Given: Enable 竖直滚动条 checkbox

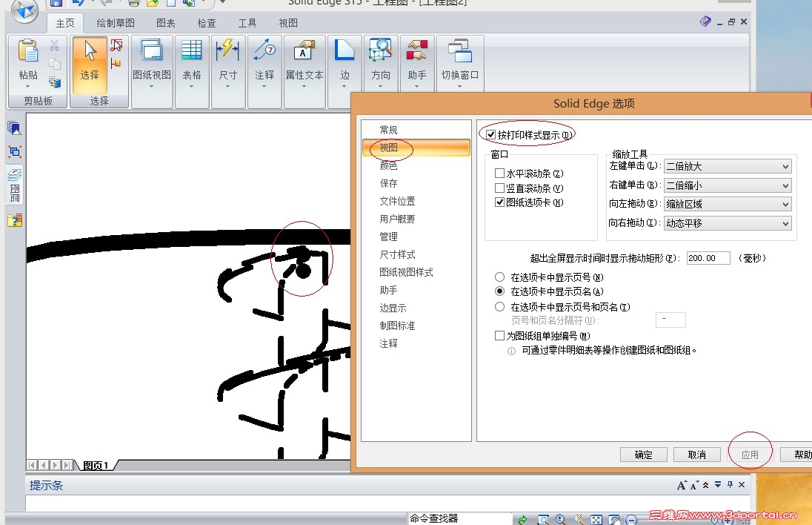Looking at the screenshot, I should [500, 188].
